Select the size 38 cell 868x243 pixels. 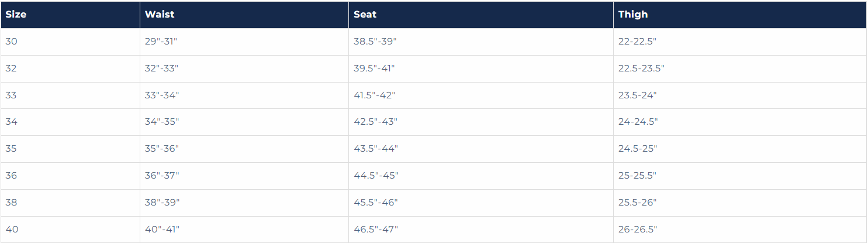[11, 203]
